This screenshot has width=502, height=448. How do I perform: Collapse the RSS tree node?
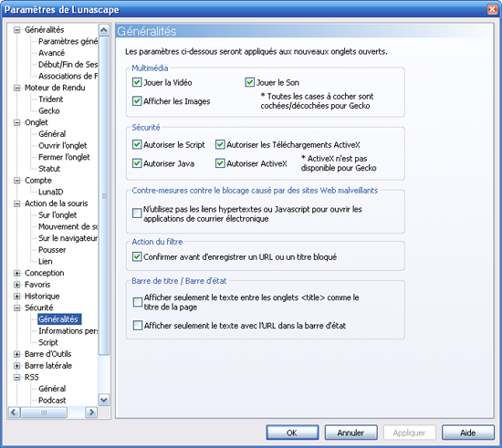tap(17, 377)
